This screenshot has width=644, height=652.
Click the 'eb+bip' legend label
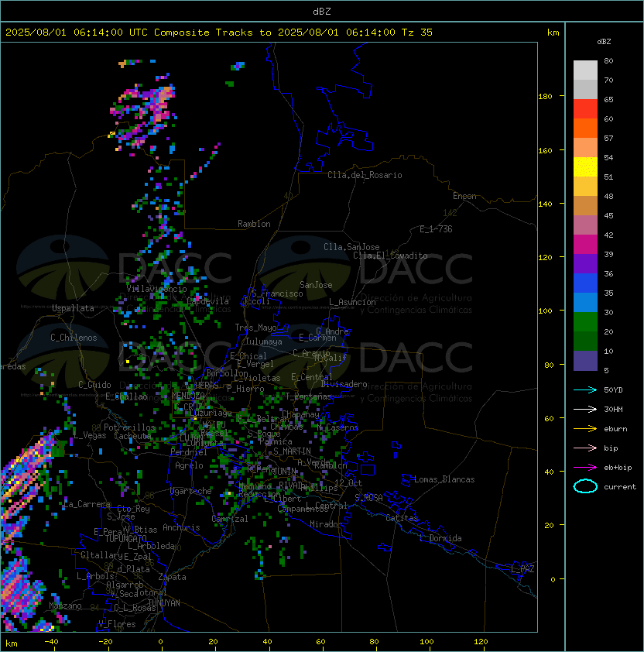(618, 468)
